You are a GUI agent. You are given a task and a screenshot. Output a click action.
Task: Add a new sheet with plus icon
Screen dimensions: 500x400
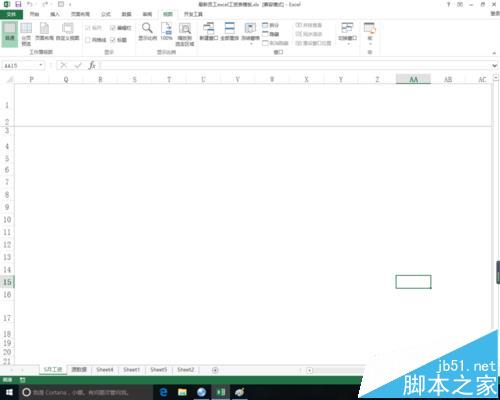pyautogui.click(x=215, y=370)
